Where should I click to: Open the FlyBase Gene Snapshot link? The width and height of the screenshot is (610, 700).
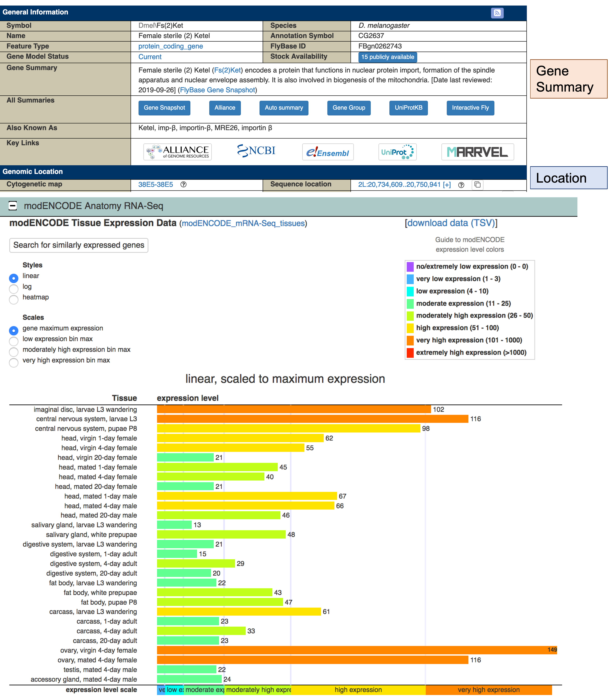point(217,90)
